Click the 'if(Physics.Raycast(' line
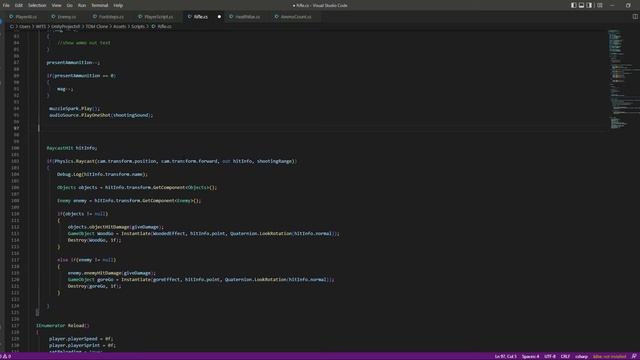The height and width of the screenshot is (360, 640). pyautogui.click(x=172, y=161)
